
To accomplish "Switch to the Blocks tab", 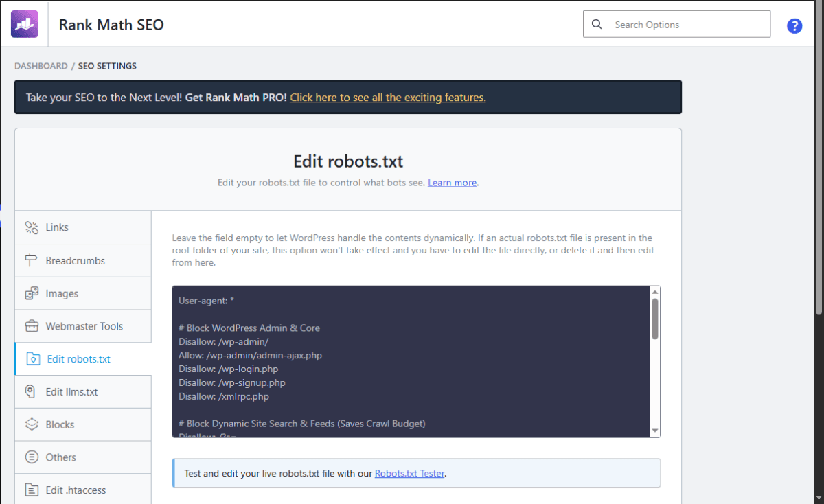I will [x=83, y=424].
